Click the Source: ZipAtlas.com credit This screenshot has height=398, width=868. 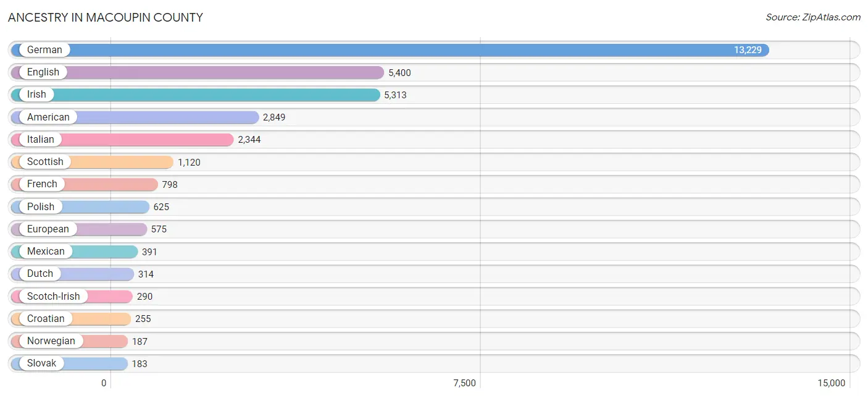(x=813, y=17)
